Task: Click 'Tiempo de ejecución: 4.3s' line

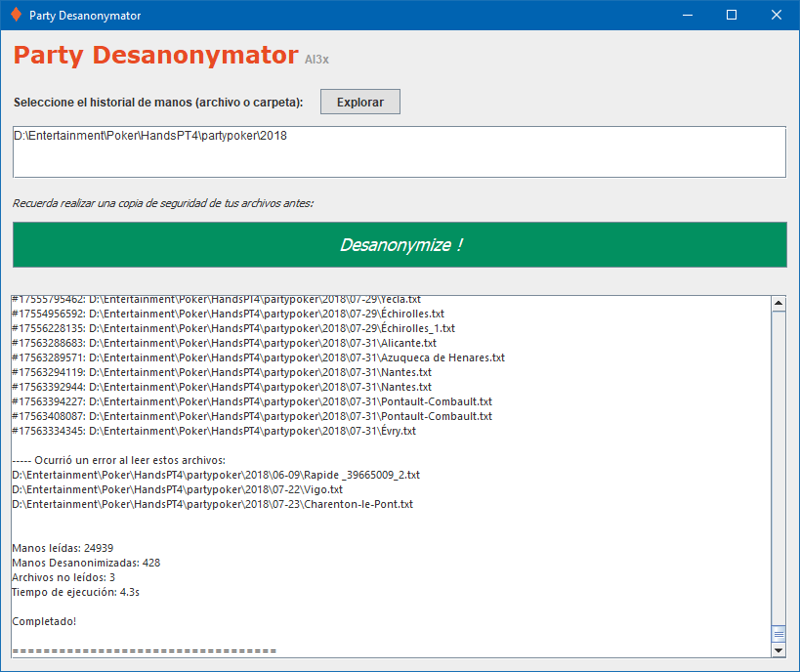Action: (x=75, y=593)
